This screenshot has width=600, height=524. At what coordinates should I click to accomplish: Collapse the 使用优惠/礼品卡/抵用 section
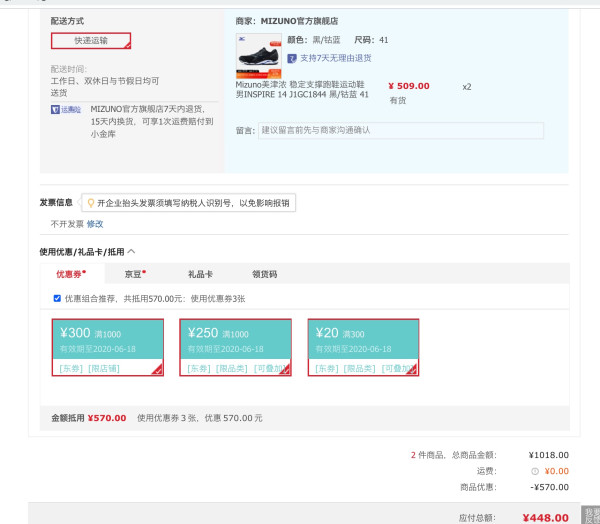[131, 251]
